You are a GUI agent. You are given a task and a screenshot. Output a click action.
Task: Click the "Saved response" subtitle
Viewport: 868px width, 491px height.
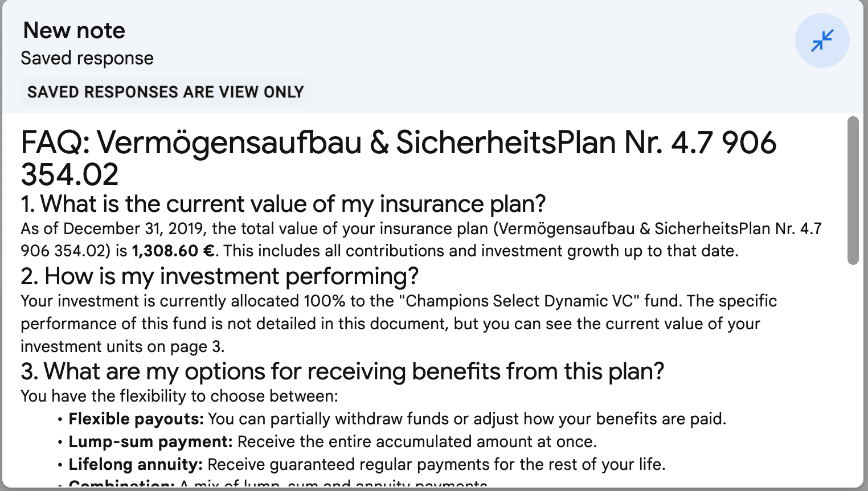pos(87,58)
